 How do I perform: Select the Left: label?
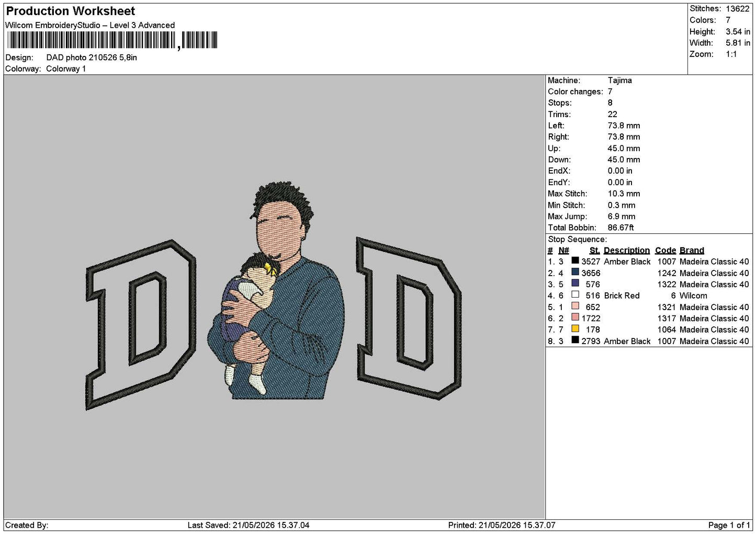(556, 126)
